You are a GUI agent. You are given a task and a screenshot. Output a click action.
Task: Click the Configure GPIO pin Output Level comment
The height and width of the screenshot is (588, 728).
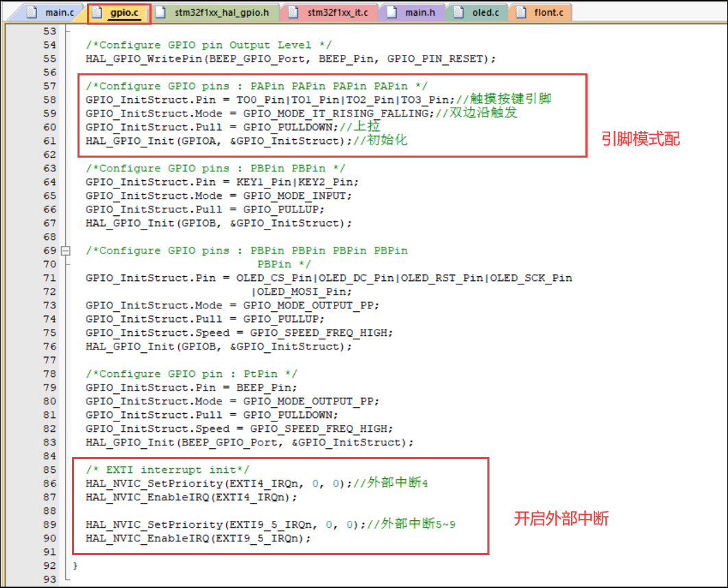[x=208, y=45]
